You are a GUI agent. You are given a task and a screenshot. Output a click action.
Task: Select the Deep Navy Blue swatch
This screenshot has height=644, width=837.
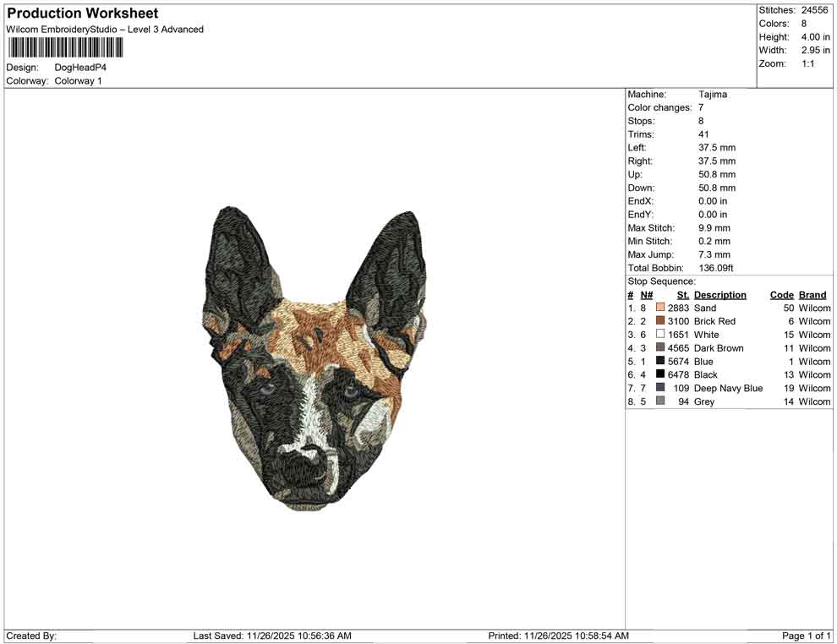(659, 388)
